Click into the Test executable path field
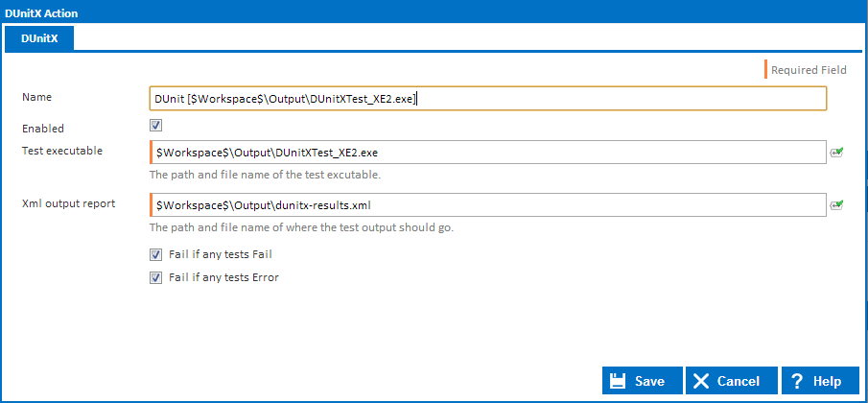 coord(487,153)
